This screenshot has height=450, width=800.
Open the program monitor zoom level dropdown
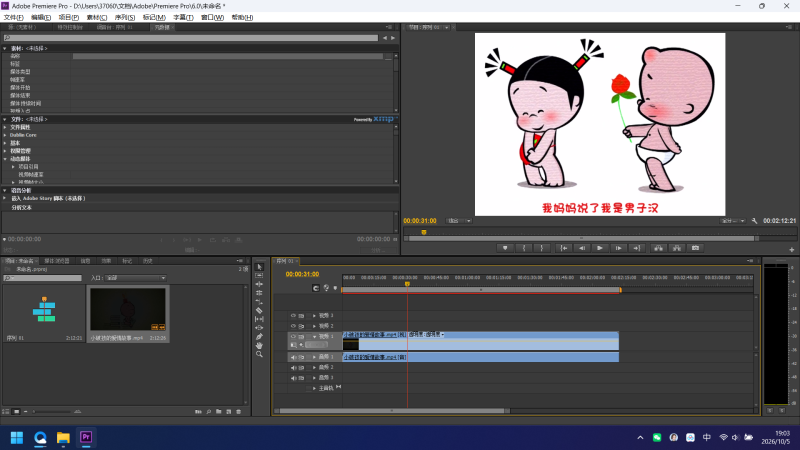459,221
